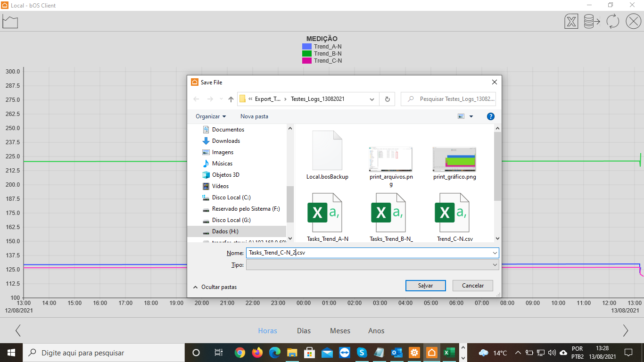
Task: Go to the next time period arrow
Action: (x=625, y=330)
